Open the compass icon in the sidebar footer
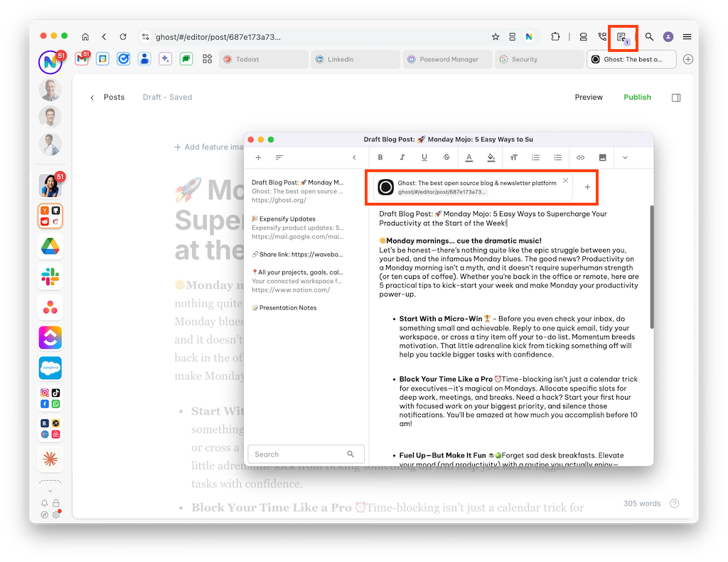The width and height of the screenshot is (728, 562). tap(44, 514)
